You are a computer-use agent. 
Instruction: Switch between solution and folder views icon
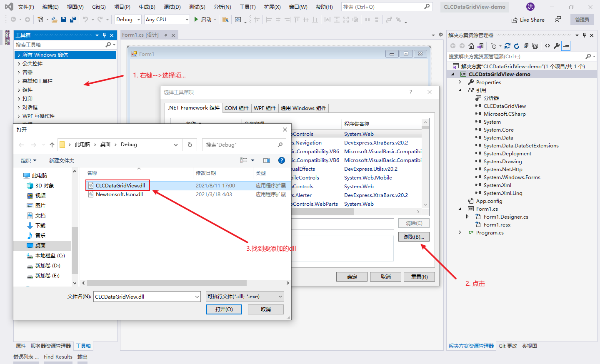pos(480,46)
